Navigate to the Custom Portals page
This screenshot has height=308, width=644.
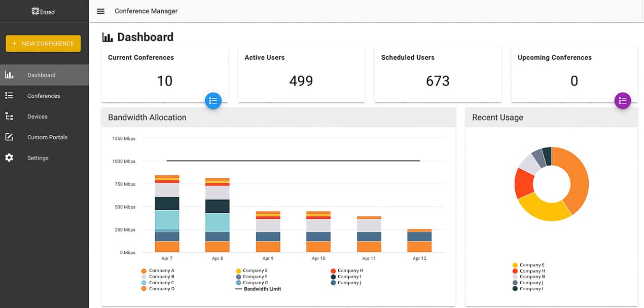47,137
